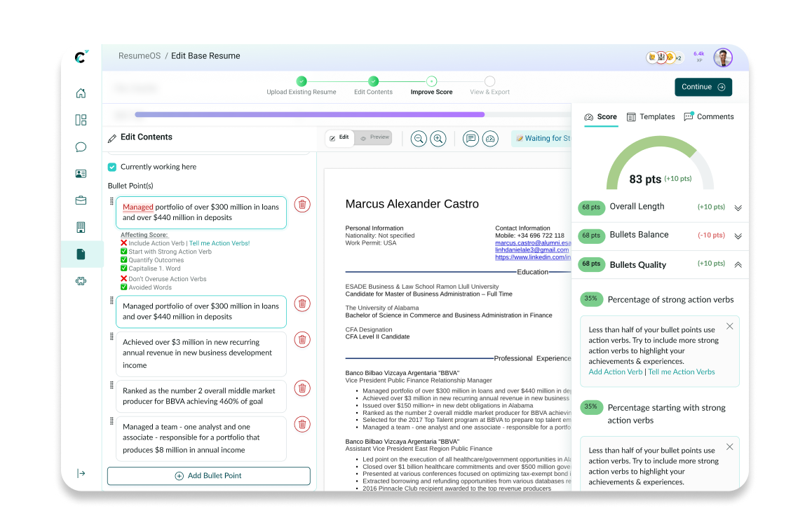This screenshot has height=532, width=812.
Task: Select the document resume icon in the sidebar
Action: [x=81, y=254]
